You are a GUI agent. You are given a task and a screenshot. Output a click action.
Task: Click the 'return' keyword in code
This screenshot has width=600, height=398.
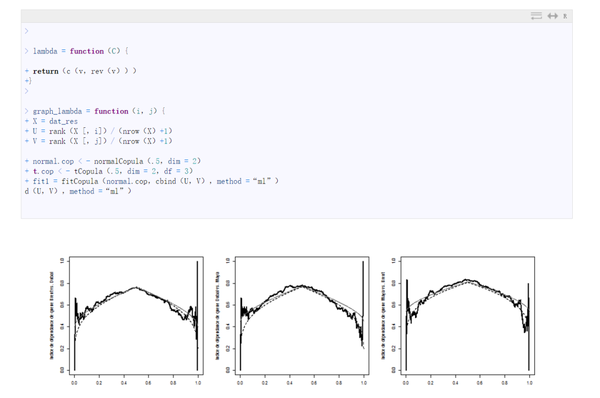(x=46, y=71)
